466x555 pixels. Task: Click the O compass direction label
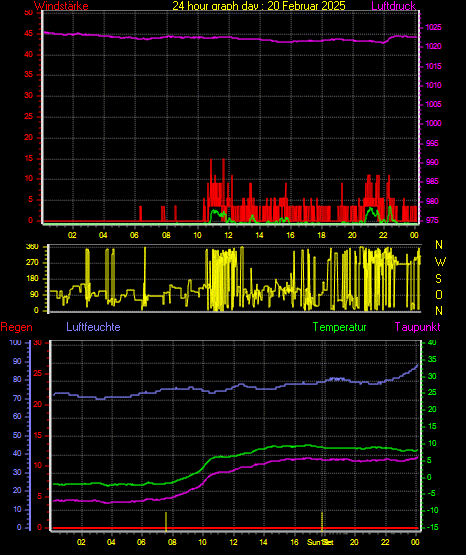pos(439,294)
